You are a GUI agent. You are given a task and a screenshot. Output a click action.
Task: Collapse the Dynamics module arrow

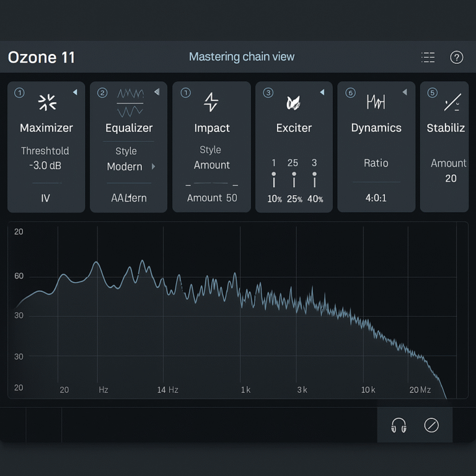coord(405,92)
